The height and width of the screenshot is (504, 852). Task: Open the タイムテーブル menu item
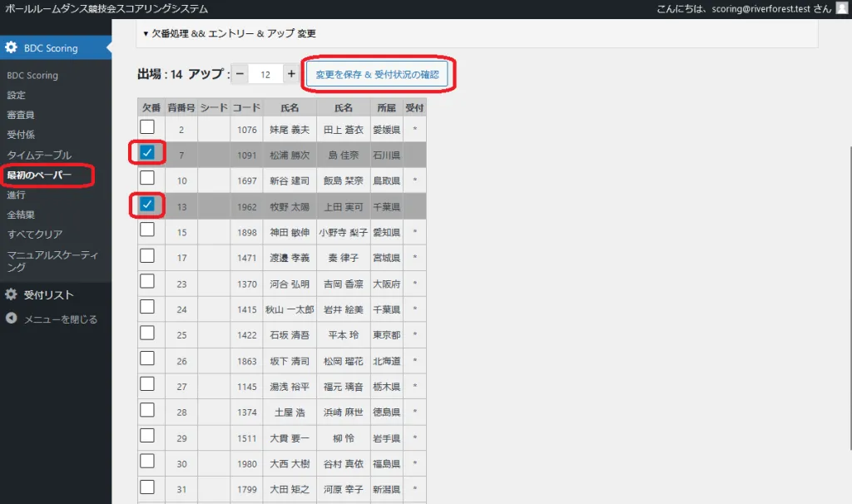[39, 156]
